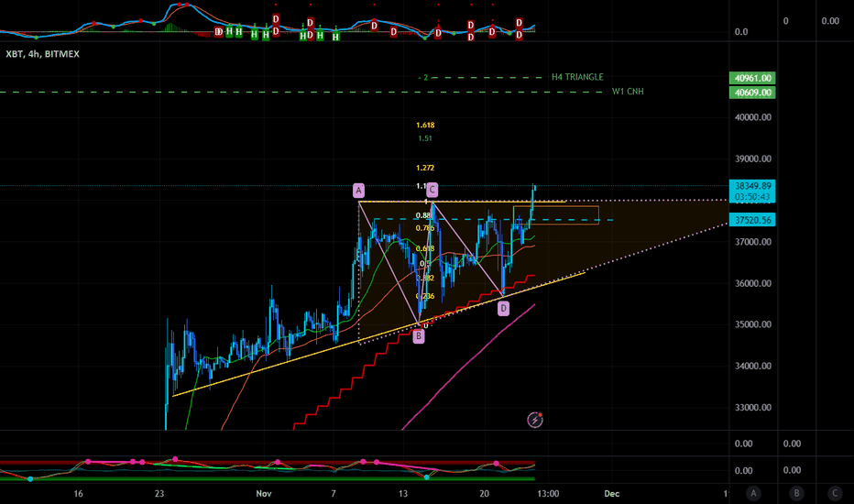Screen dimensions: 854x504
Task: Click the 20 date on time axis
Action: (x=484, y=493)
